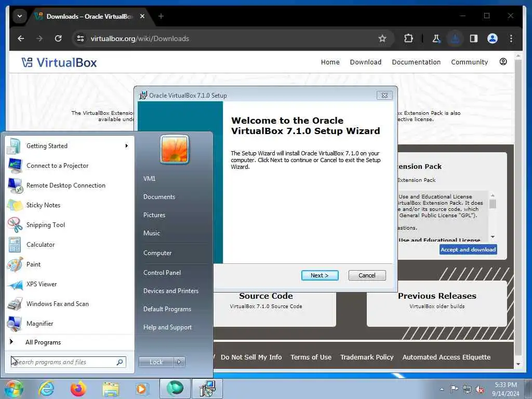Open Music from Start menu
Screen dimensions: 532x399
151,233
